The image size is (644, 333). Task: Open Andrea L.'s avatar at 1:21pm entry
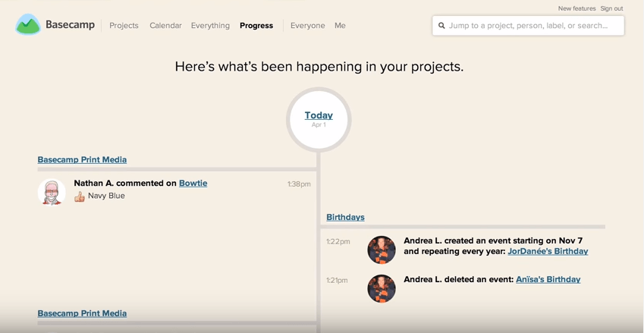point(382,289)
